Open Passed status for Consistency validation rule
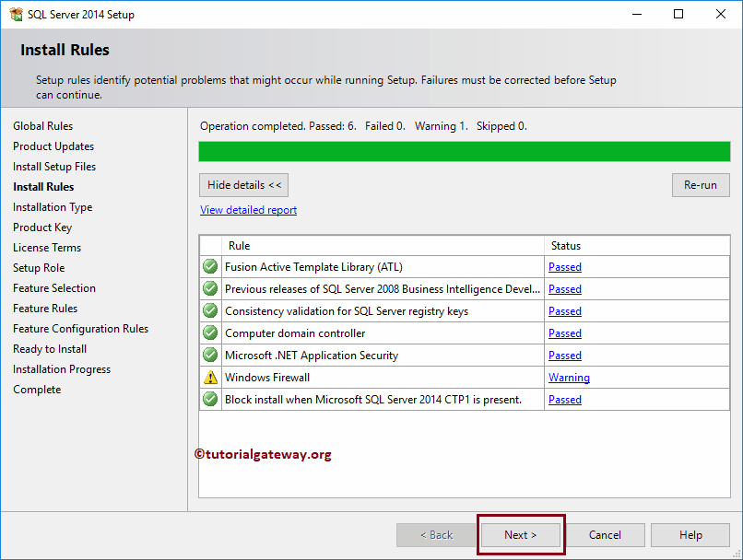743x560 pixels. 565,311
